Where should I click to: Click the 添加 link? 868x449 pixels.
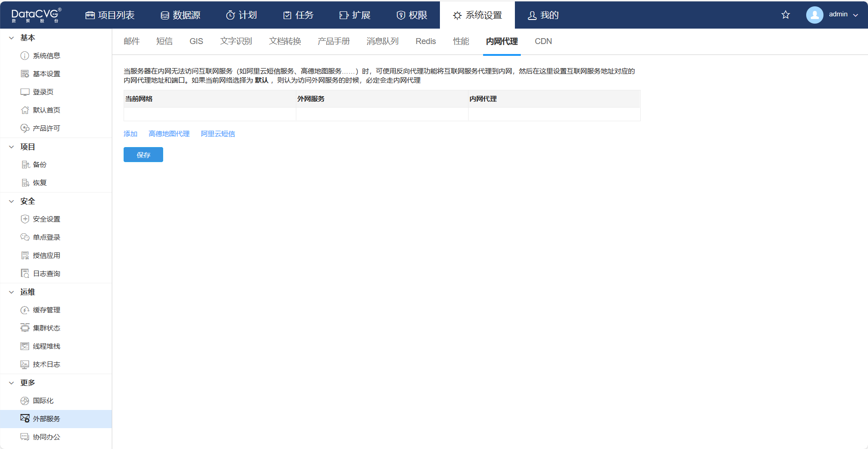tap(130, 134)
